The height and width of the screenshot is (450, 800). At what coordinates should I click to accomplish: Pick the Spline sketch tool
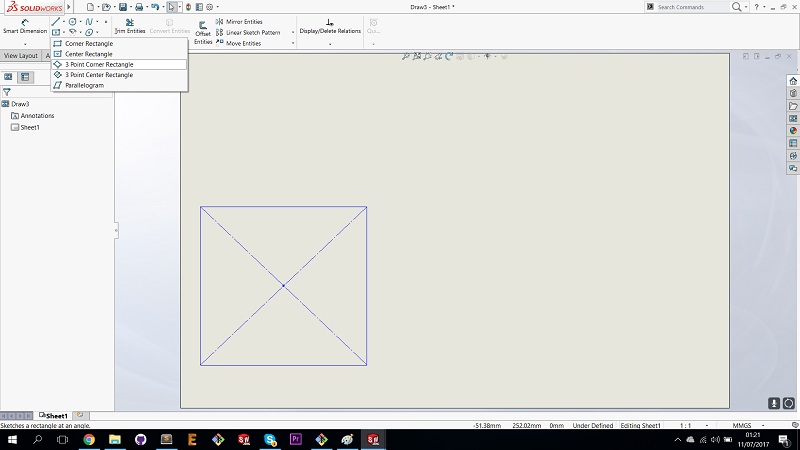89,21
